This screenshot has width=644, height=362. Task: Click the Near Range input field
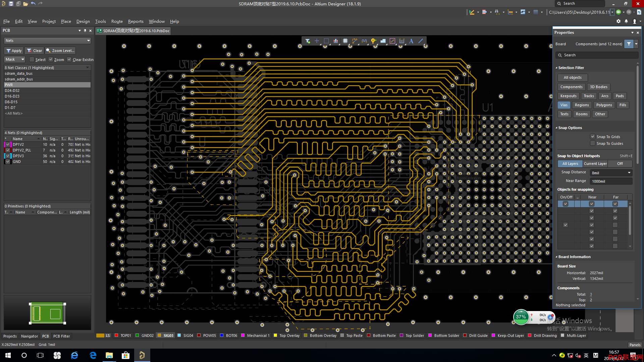click(x=611, y=181)
